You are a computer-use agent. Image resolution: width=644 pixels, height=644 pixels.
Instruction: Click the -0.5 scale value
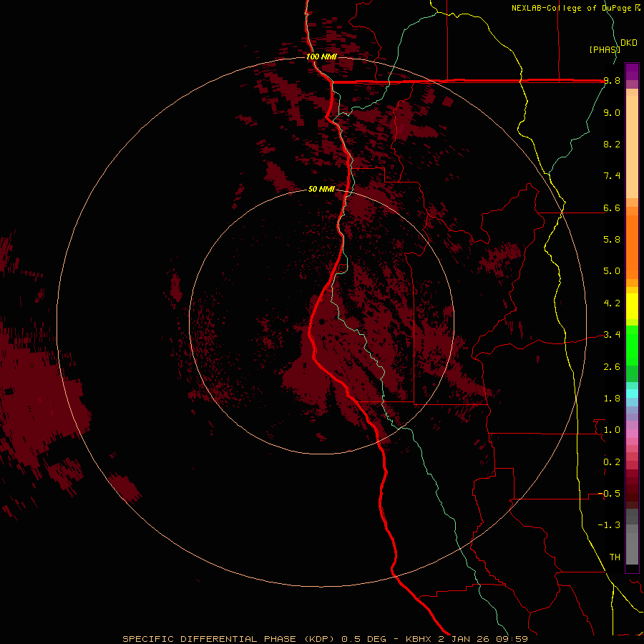pyautogui.click(x=609, y=494)
